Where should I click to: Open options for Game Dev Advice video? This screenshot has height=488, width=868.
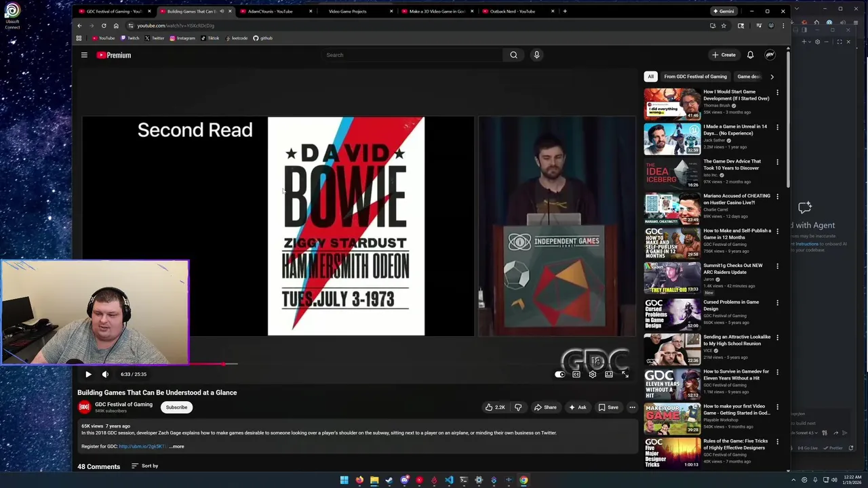[777, 162]
